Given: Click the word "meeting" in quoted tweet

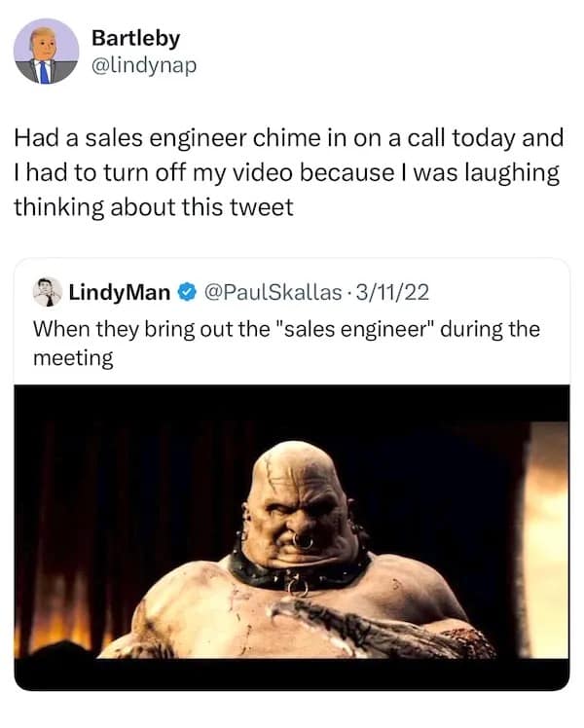Looking at the screenshot, I should [x=73, y=359].
